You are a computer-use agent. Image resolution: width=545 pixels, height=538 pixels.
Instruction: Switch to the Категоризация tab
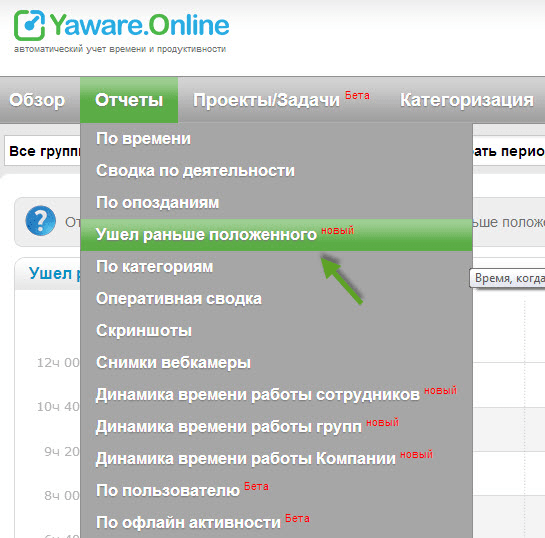(x=467, y=100)
